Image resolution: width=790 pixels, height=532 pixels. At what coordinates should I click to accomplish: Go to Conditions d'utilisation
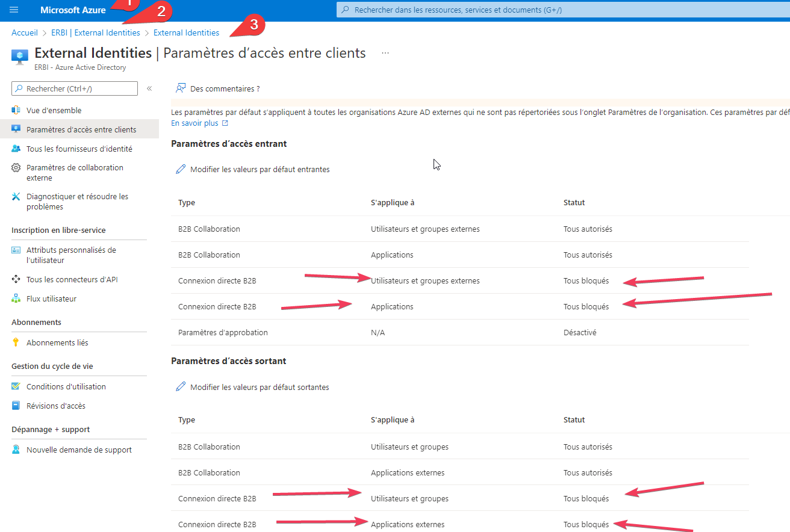coord(66,386)
